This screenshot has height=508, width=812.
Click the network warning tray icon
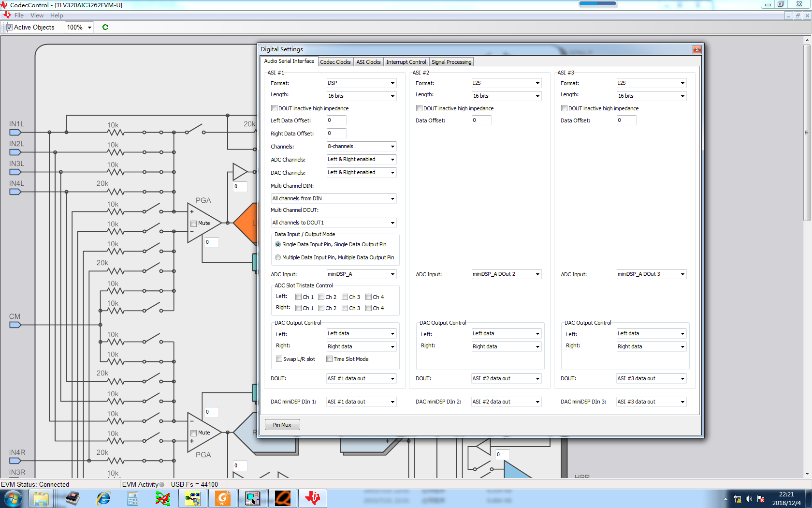738,499
